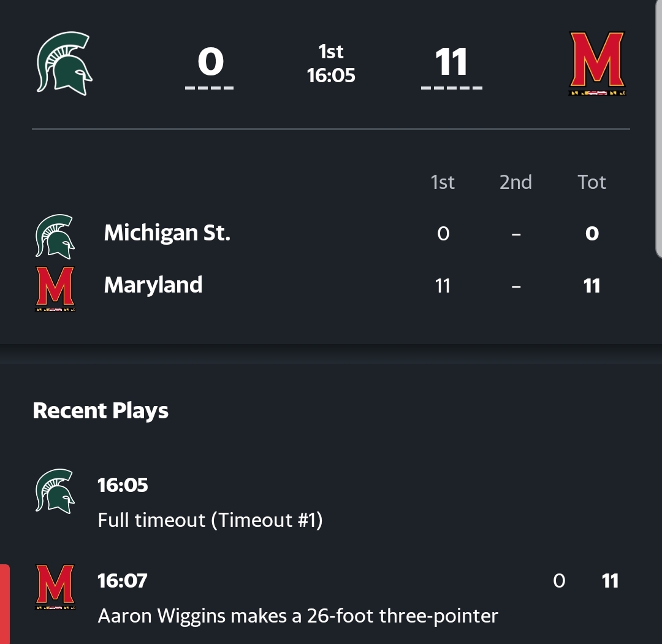Image resolution: width=662 pixels, height=644 pixels.
Task: Click Maryland's total score of 11 in table
Action: tap(592, 286)
